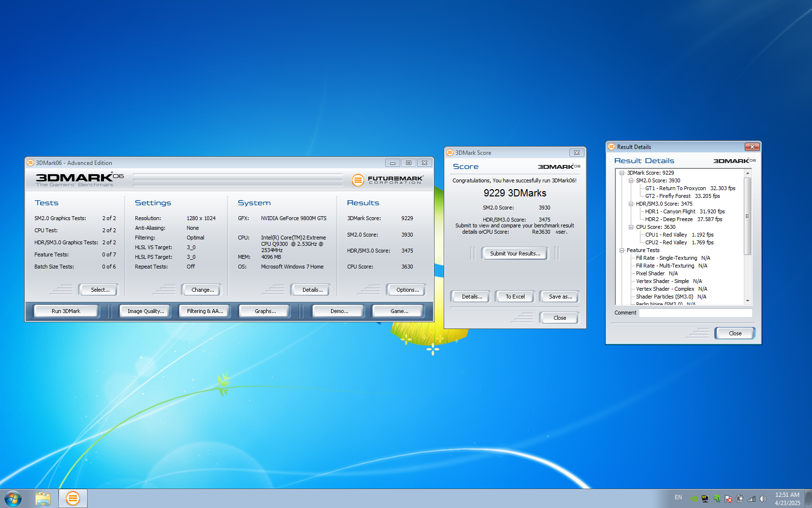The height and width of the screenshot is (508, 812).
Task: Open the volume speaker tray icon
Action: 763,498
